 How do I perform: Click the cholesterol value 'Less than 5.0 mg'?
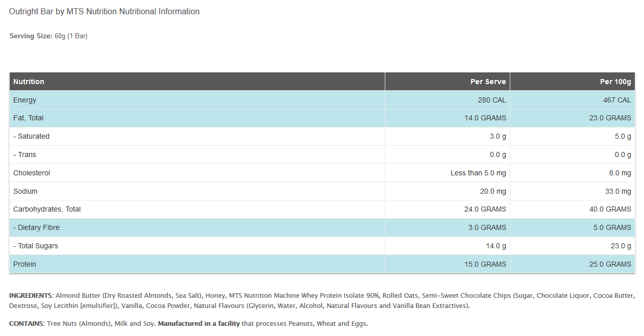click(x=478, y=173)
